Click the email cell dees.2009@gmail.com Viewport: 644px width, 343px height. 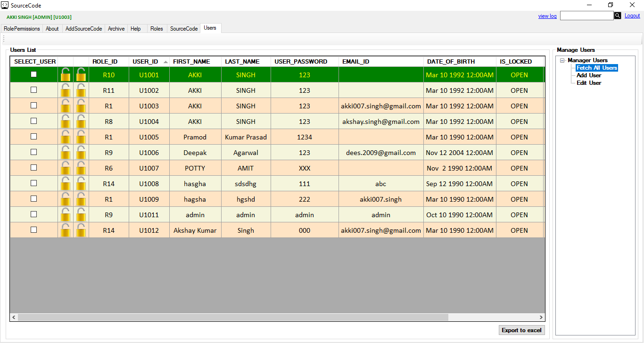pos(381,153)
